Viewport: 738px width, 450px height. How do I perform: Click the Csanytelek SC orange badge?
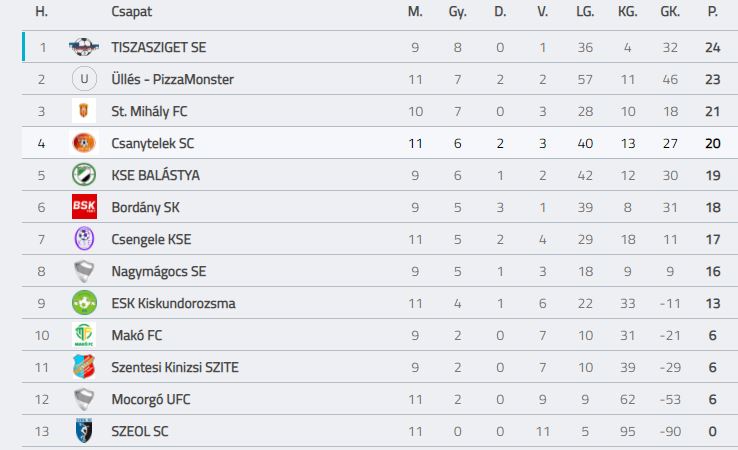point(84,143)
